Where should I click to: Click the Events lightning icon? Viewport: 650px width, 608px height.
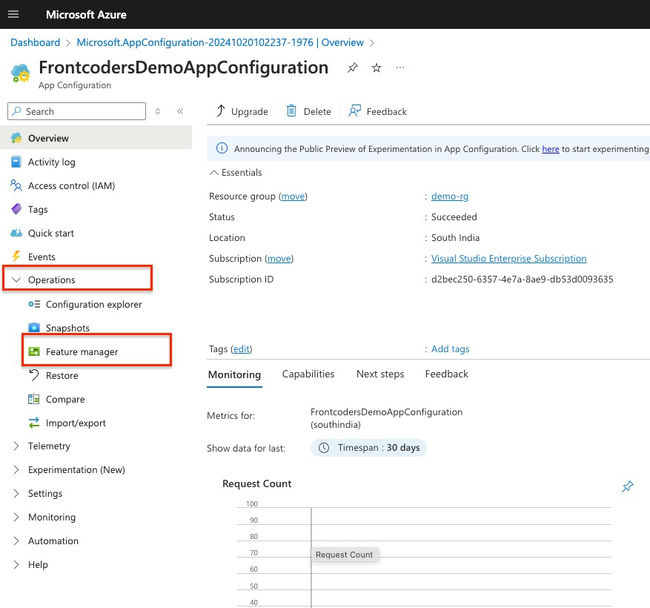16,256
